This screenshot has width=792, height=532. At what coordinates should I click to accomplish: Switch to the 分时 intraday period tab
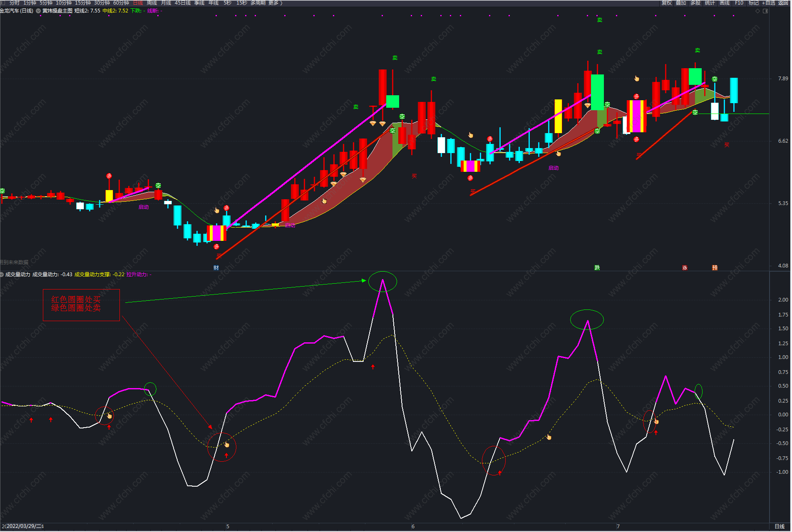click(14, 3)
